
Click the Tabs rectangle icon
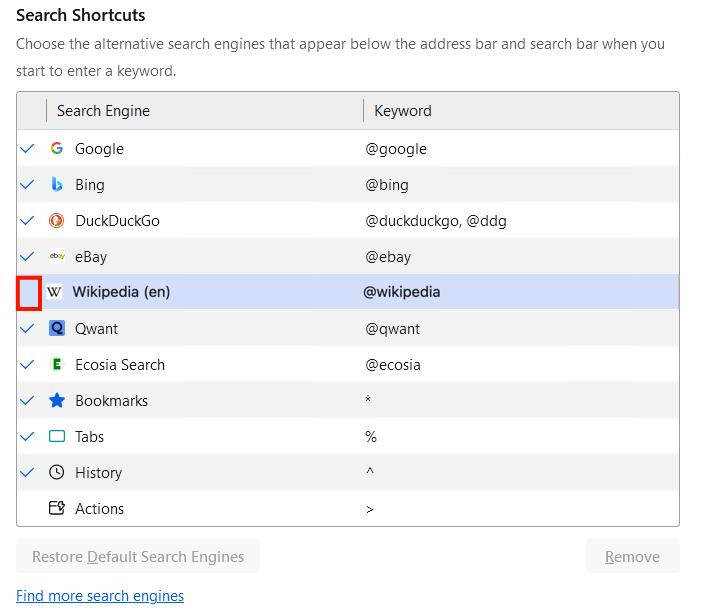(57, 436)
